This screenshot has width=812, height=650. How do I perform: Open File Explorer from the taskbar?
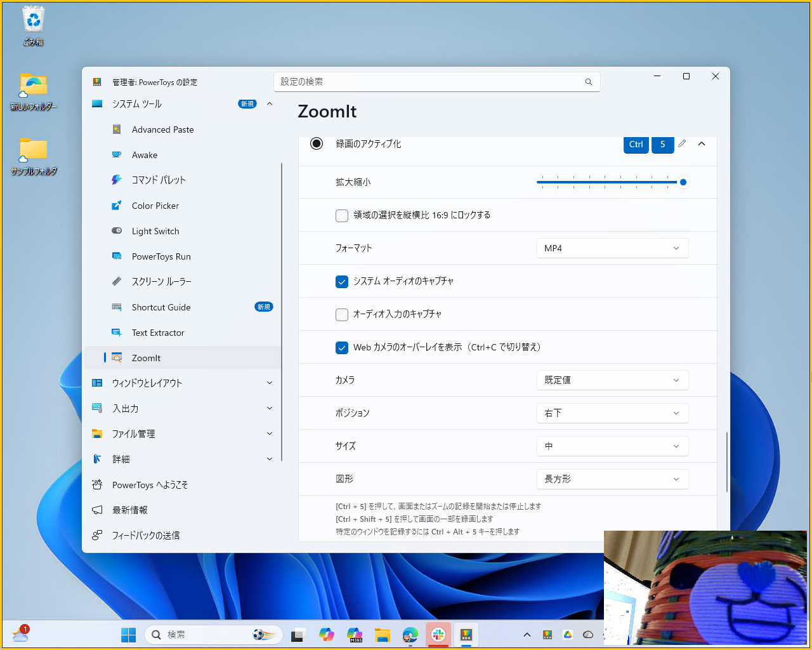(x=382, y=635)
